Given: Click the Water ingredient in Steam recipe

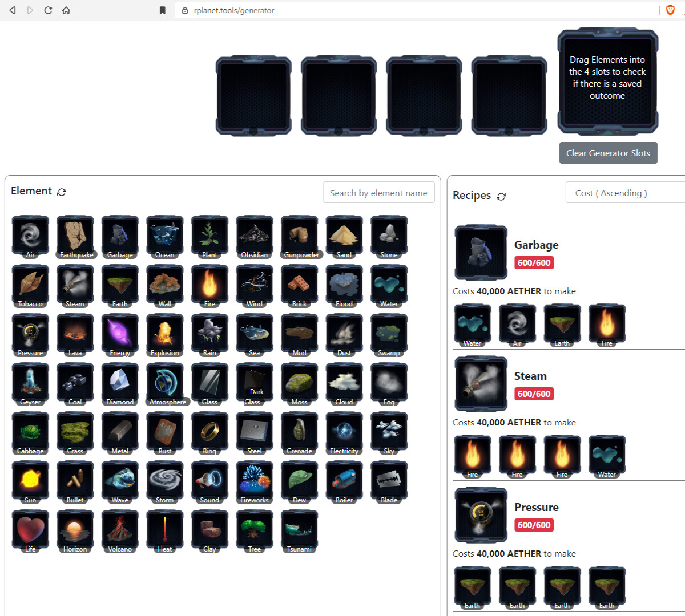Looking at the screenshot, I should 607,456.
